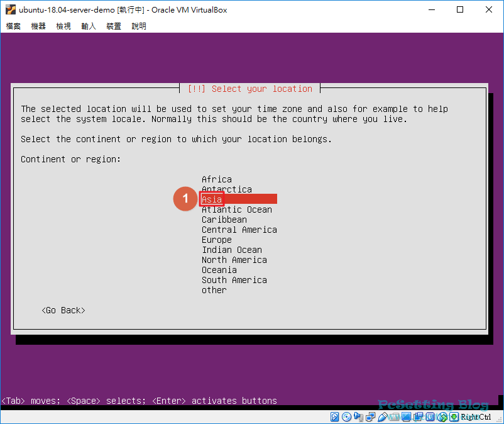Select Asia in the continent list
Viewport: 504px width, 424px height.
tap(212, 199)
